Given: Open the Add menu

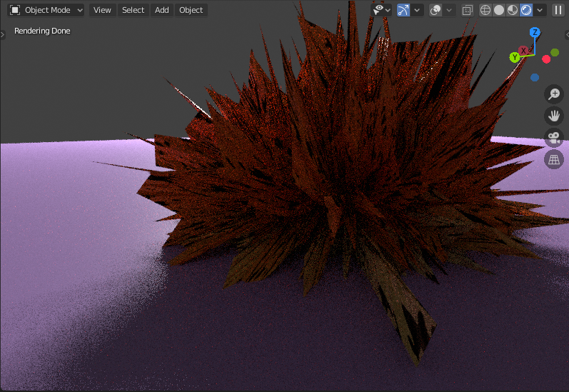Looking at the screenshot, I should tap(162, 10).
